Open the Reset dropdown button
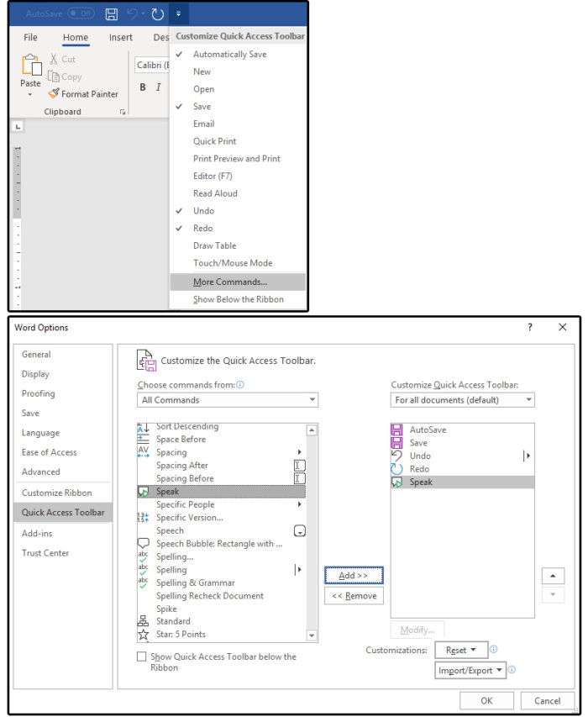Image resolution: width=588 pixels, height=717 pixels. coord(461,650)
